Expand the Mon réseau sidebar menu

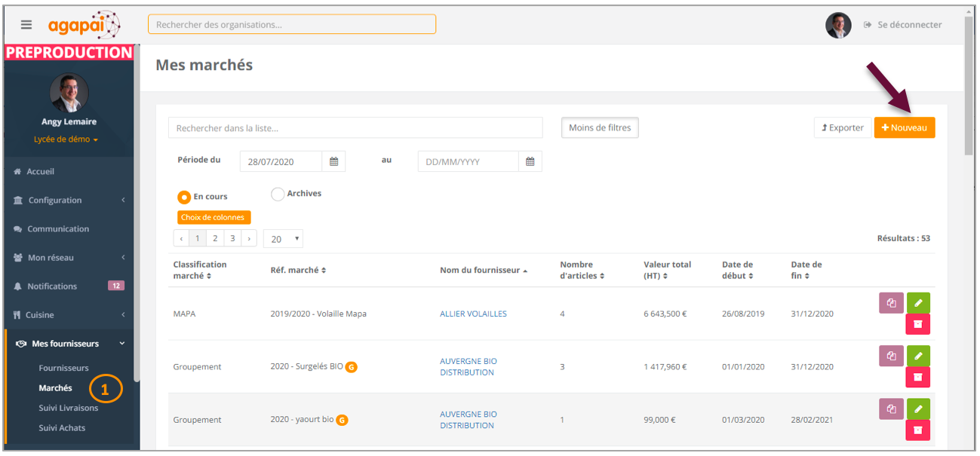tap(69, 258)
